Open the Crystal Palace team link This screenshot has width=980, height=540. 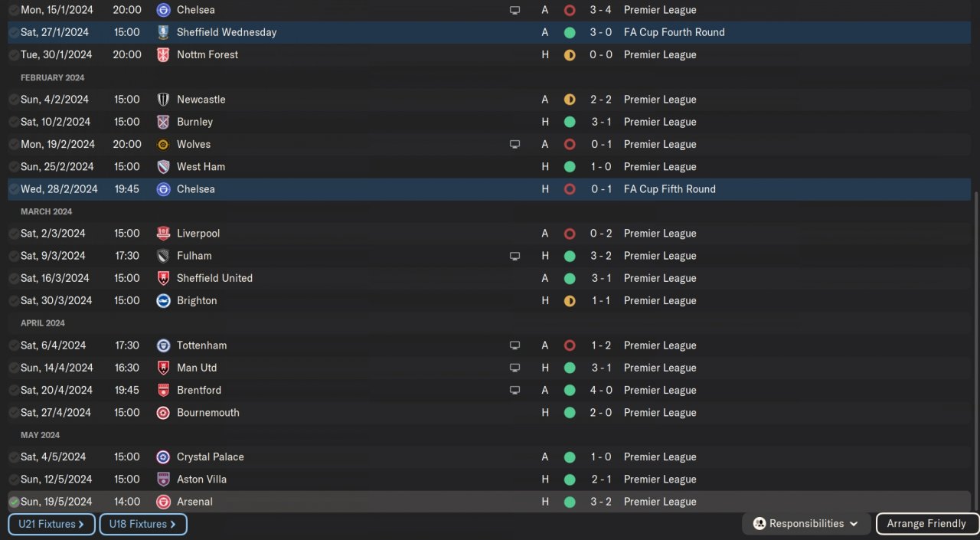(x=210, y=457)
